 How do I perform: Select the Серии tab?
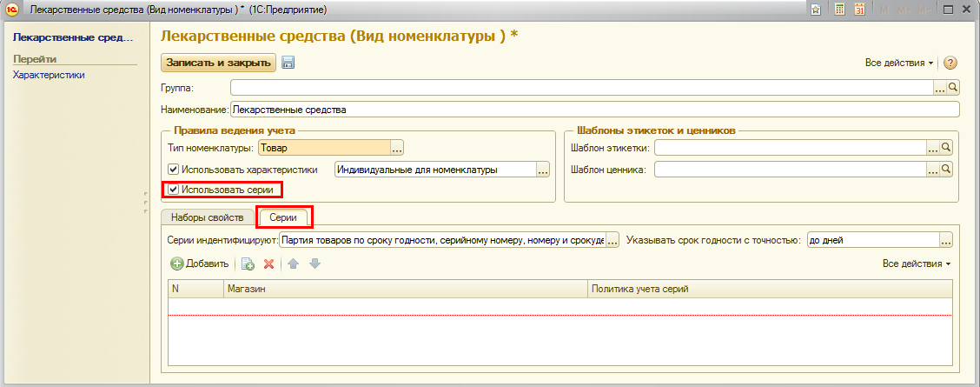click(x=286, y=217)
